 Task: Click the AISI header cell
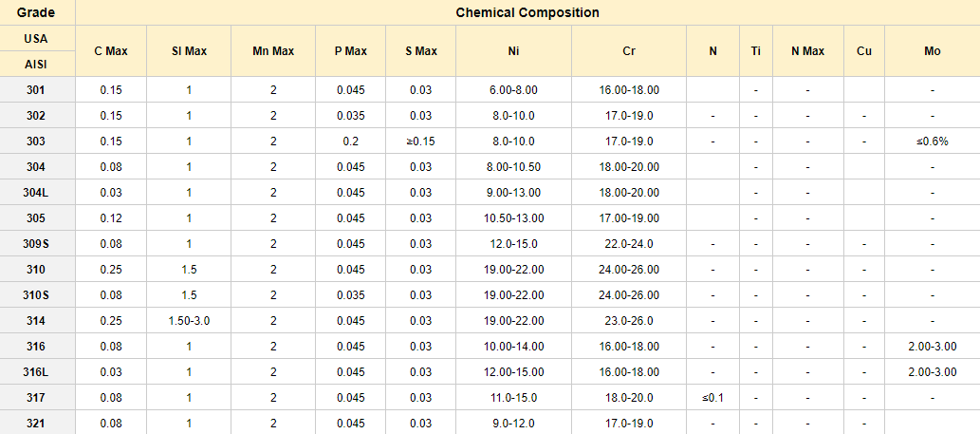click(x=37, y=65)
